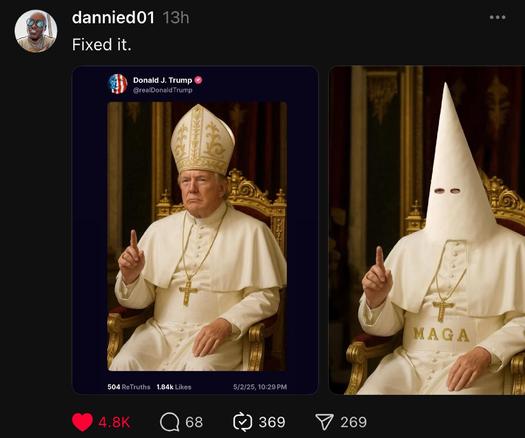
Task: Click the @realDonaldTrump handle in the screenshot
Action: point(163,90)
